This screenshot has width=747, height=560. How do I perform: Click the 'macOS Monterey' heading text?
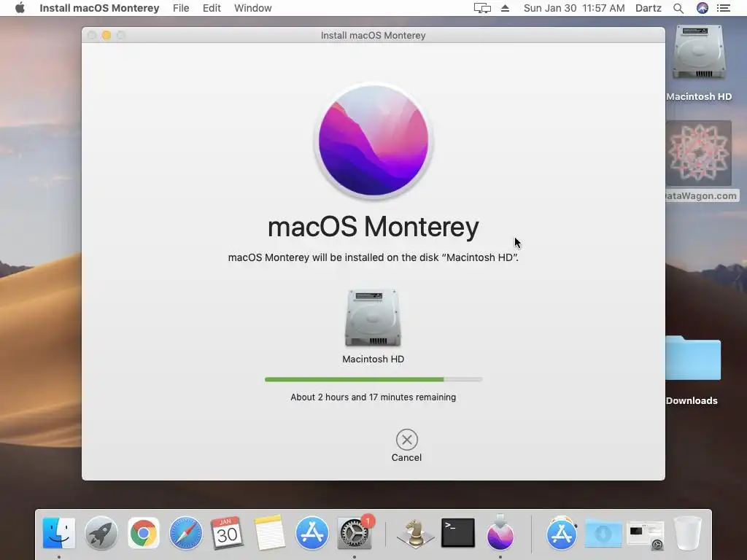(x=373, y=227)
